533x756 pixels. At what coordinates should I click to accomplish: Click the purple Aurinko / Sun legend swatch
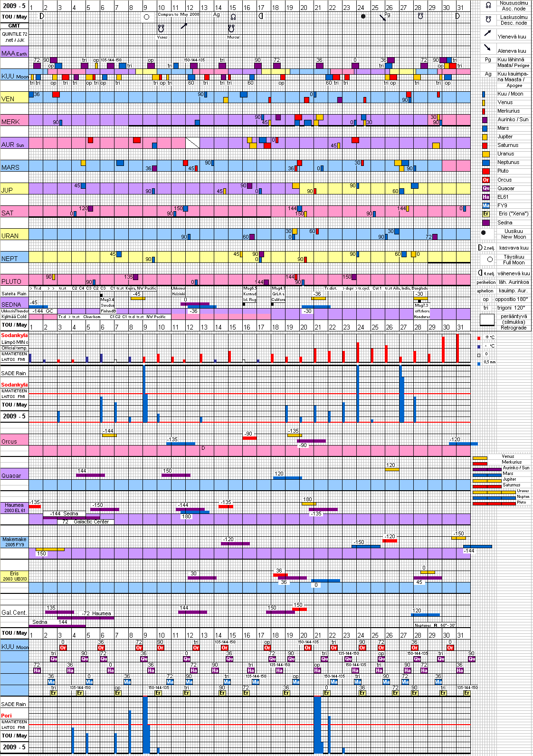[x=485, y=120]
